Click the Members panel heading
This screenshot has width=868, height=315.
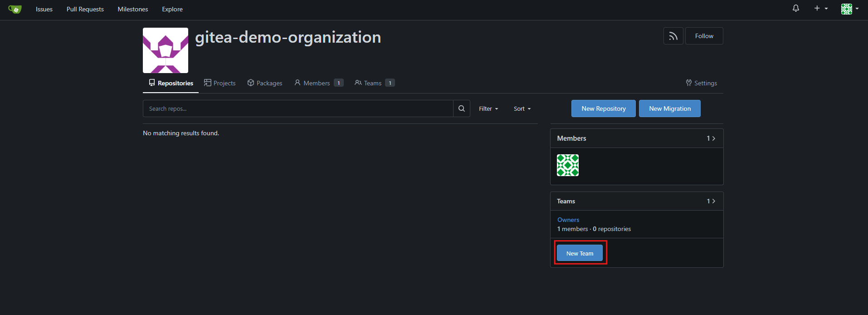click(x=571, y=138)
